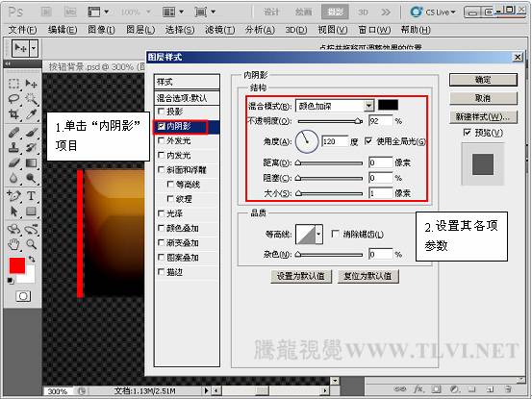
Task: Click 设置为默认值 button
Action: [301, 276]
